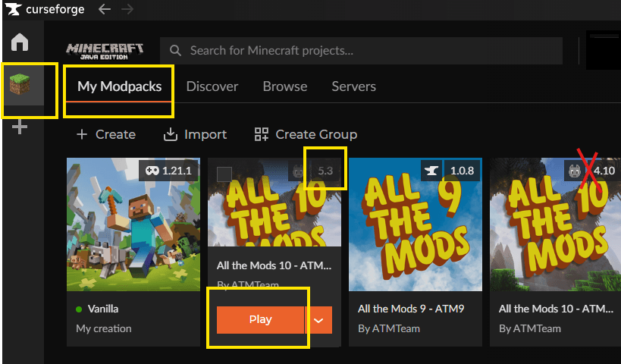
Task: Click the 1.21.1 version label
Action: pos(177,171)
